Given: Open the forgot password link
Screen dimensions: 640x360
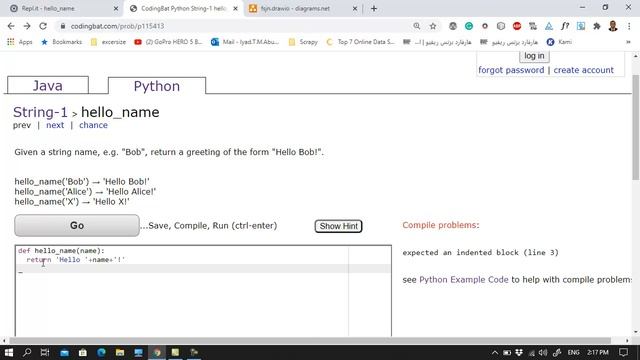Looking at the screenshot, I should coord(511,70).
